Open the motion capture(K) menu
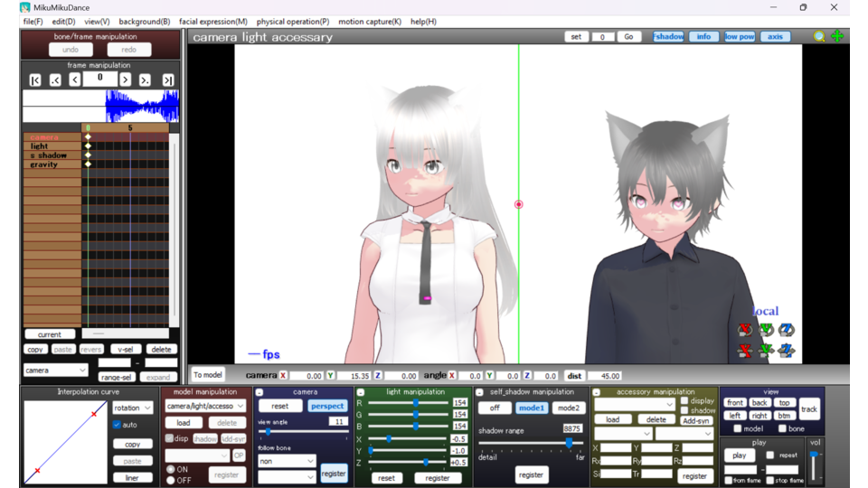This screenshot has width=868, height=488. click(369, 22)
